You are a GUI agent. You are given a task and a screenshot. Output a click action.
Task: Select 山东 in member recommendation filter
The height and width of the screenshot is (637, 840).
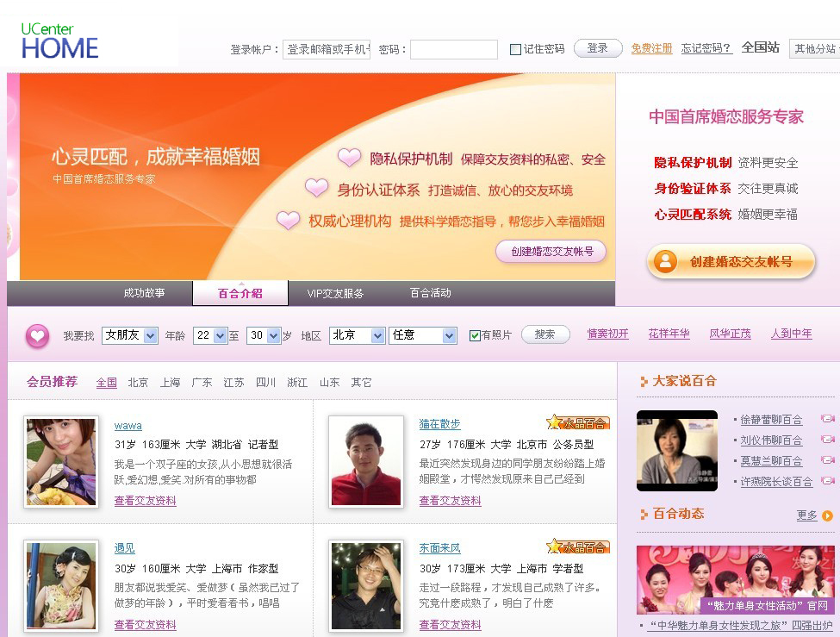click(329, 383)
